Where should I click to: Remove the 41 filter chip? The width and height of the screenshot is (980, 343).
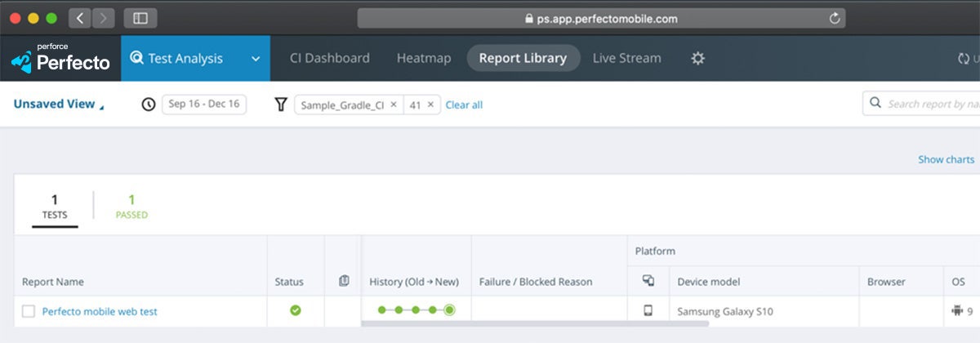coord(430,105)
